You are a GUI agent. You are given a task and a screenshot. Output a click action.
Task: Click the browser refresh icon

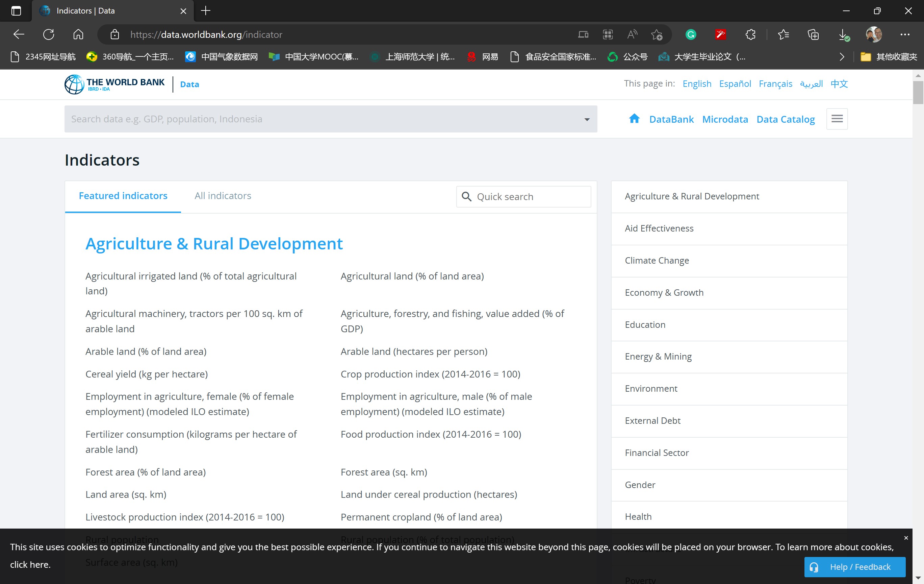point(49,34)
